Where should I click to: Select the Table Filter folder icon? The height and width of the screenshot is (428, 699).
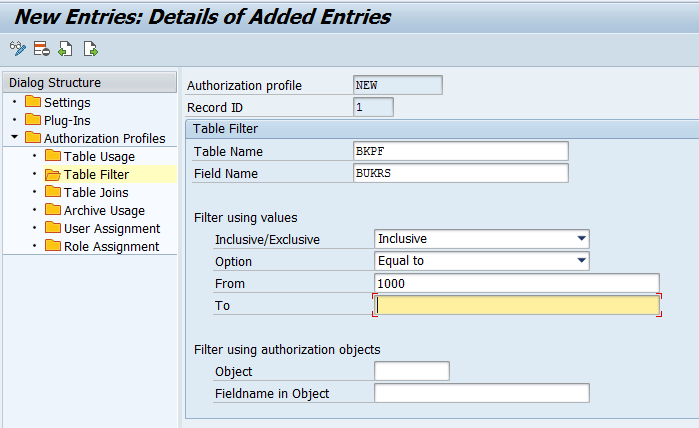(53, 174)
